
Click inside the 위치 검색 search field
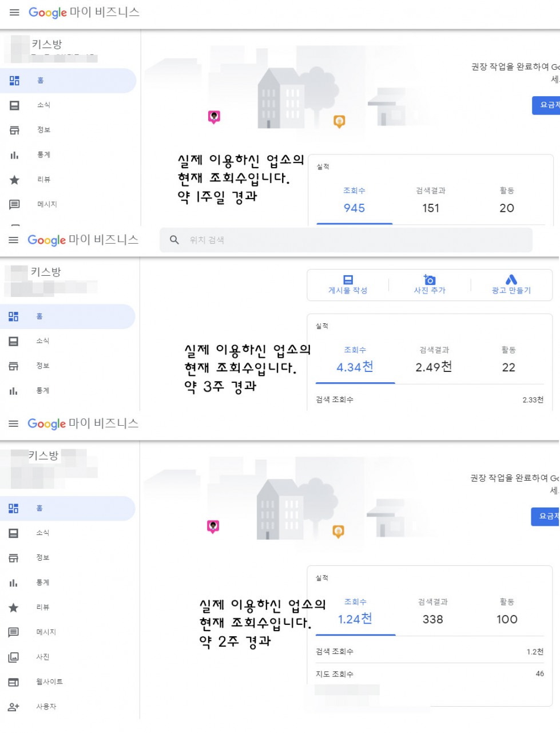(345, 240)
